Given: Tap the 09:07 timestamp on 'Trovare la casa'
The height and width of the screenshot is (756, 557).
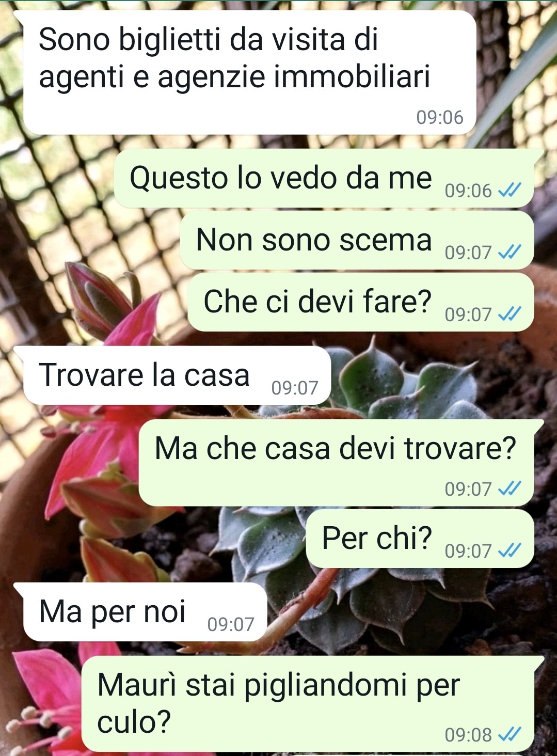Looking at the screenshot, I should 295,388.
